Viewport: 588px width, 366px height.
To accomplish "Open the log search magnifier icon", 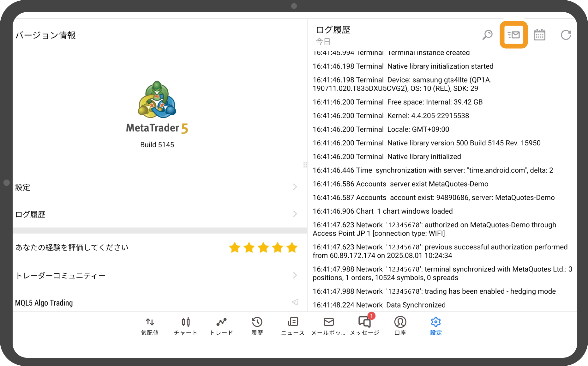I will (x=487, y=35).
